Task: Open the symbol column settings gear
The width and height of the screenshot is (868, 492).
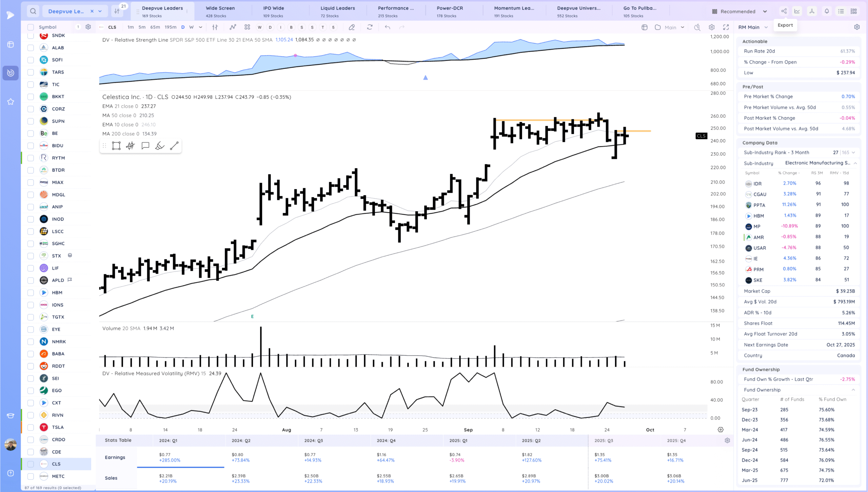Action: pos(88,27)
